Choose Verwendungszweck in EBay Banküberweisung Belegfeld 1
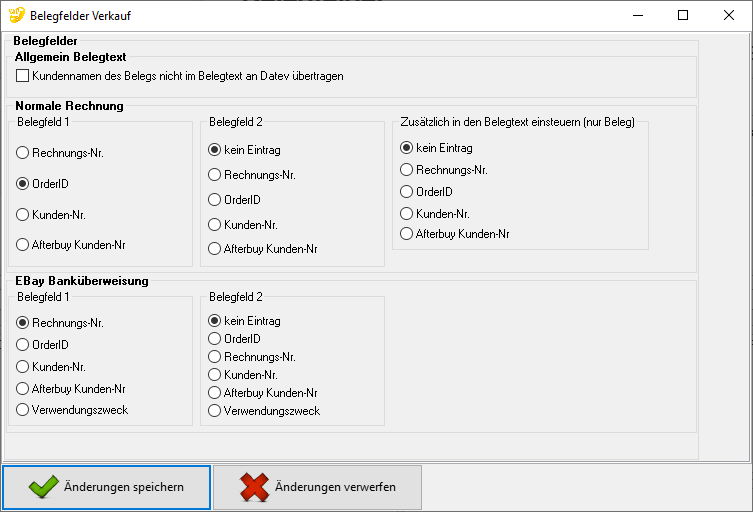Screen dimensions: 753x512 click(x=24, y=410)
